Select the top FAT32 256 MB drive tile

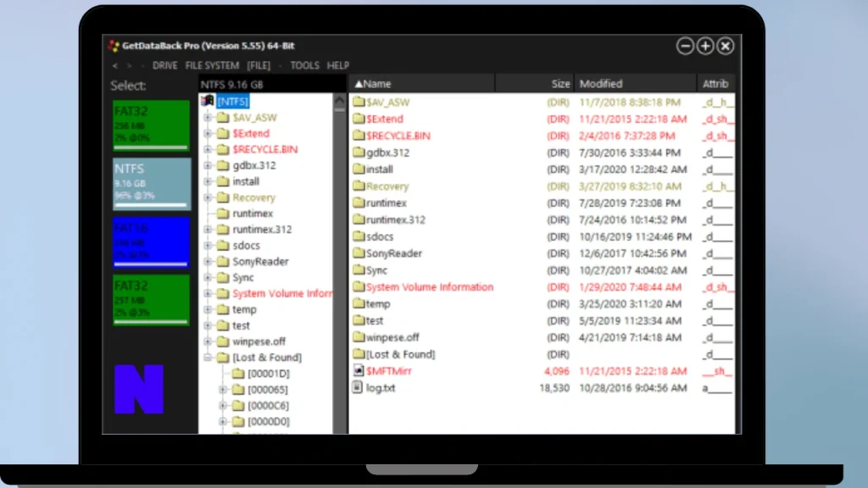[x=151, y=125]
